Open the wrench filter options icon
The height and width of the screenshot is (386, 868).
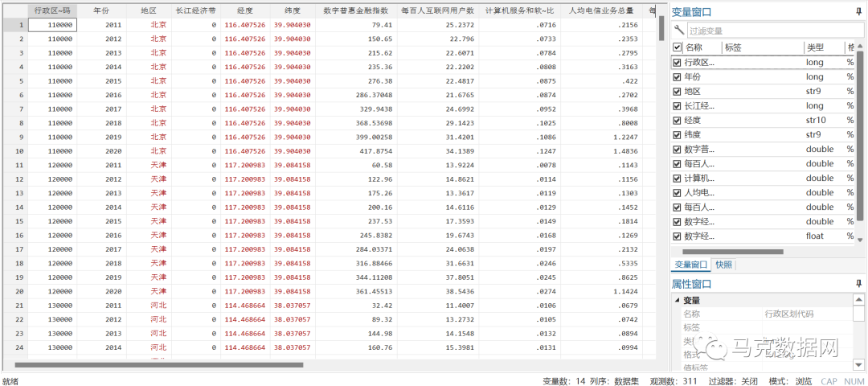[x=678, y=30]
